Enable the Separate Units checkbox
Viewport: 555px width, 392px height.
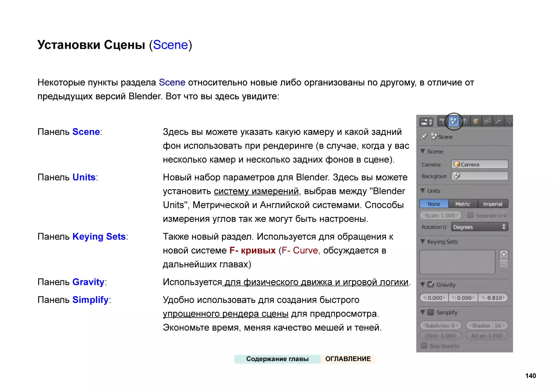pos(470,215)
